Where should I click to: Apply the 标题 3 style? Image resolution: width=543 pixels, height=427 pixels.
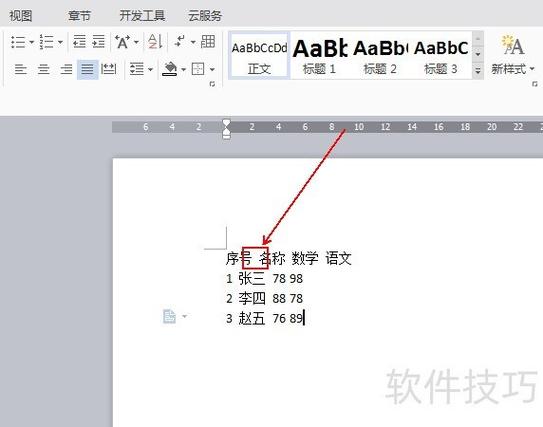pos(441,55)
